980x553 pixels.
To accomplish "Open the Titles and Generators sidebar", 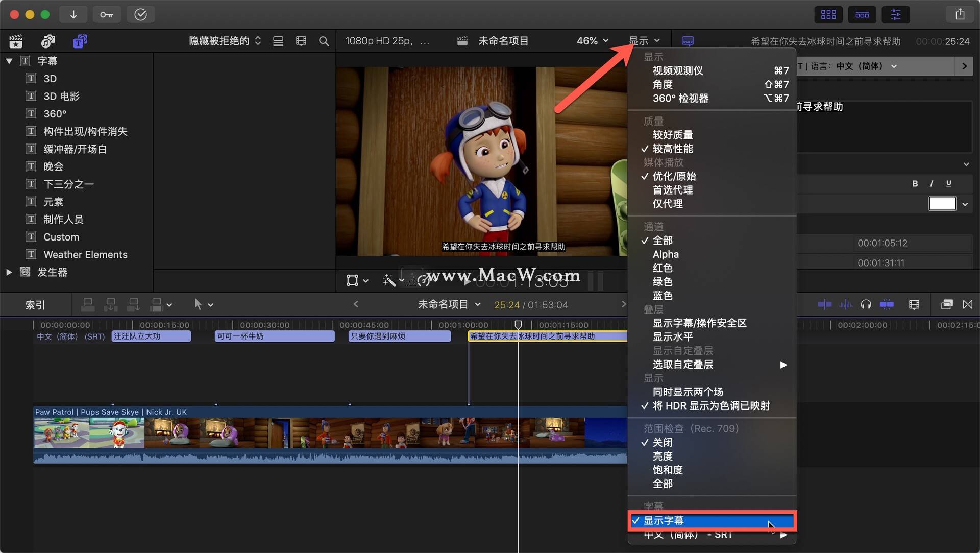I will 80,41.
